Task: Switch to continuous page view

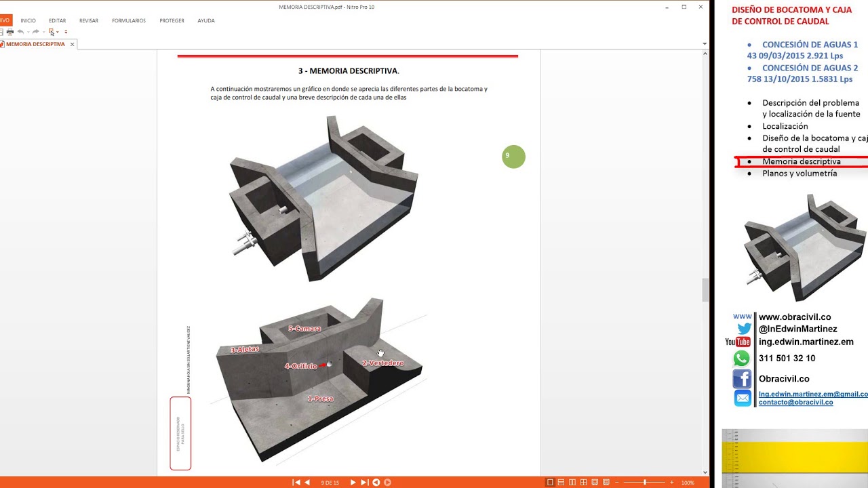Action: coord(561,482)
